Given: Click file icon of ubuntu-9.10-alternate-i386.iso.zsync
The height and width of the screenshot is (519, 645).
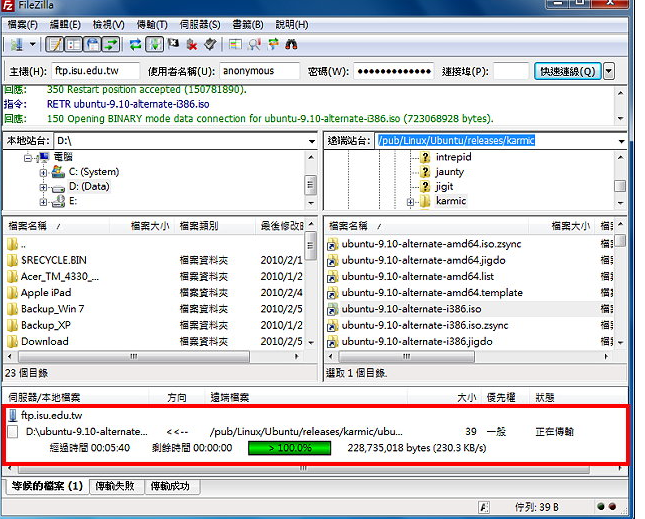Looking at the screenshot, I should (332, 326).
